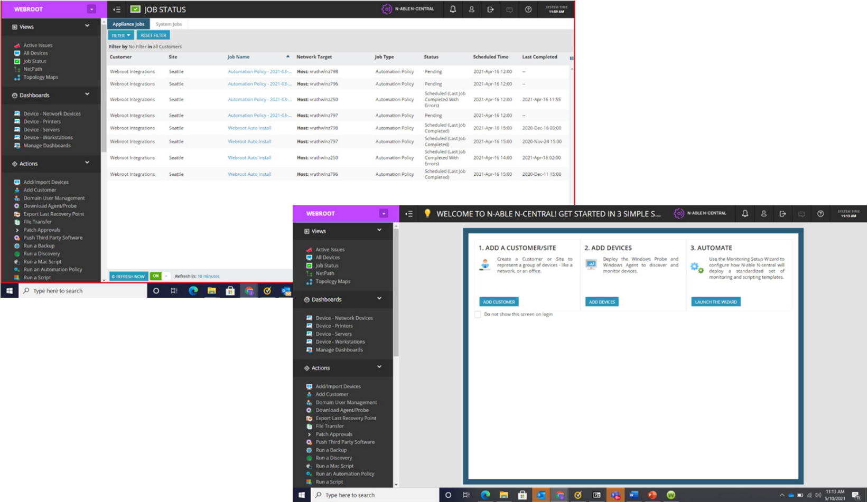This screenshot has width=868, height=502.
Task: Open the WEBROOT dropdown in Job Status window
Action: tap(91, 10)
